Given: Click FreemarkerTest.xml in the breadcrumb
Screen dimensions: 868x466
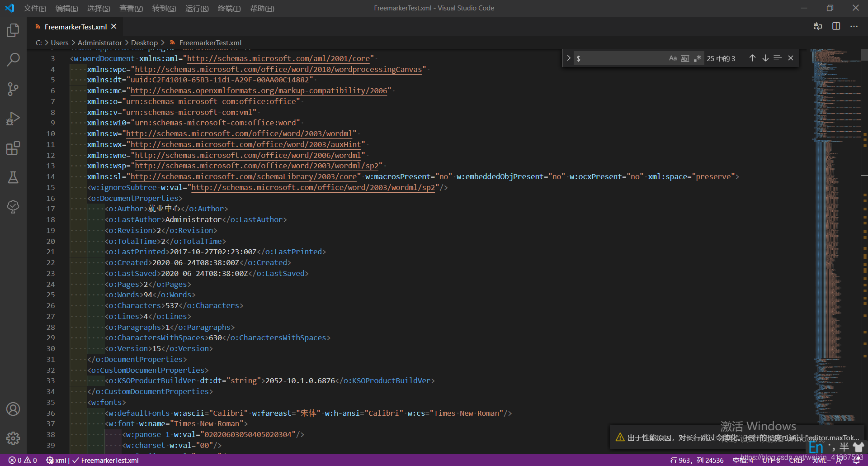Looking at the screenshot, I should 210,43.
